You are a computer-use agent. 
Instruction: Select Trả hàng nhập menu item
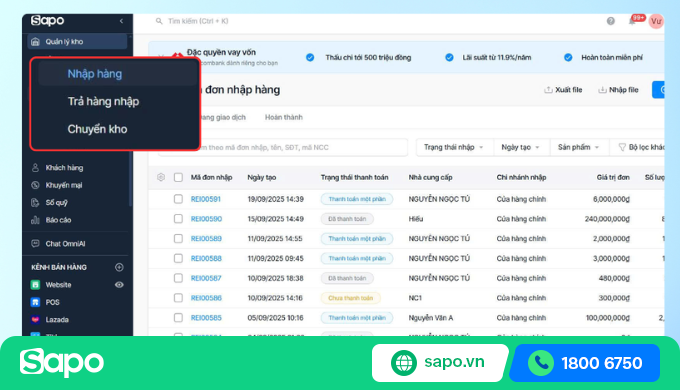click(103, 102)
